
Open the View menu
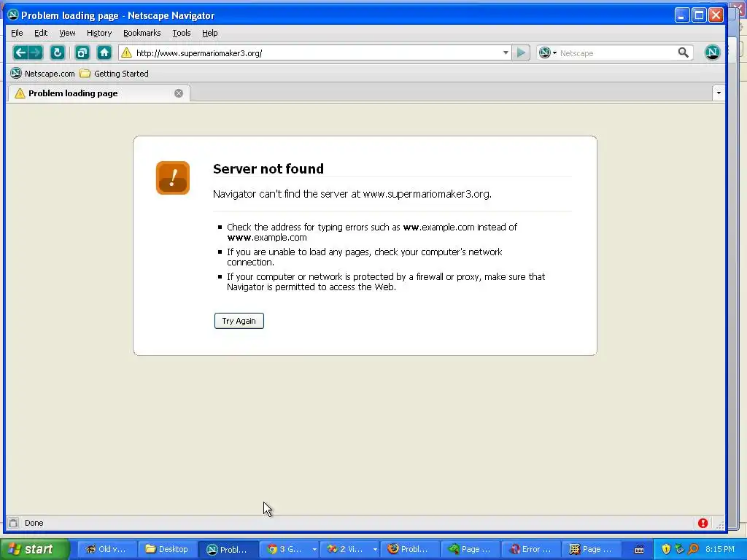(x=67, y=33)
